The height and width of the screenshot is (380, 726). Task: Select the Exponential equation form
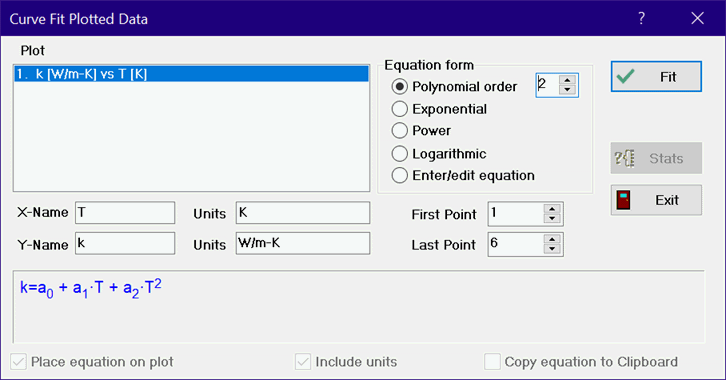click(400, 109)
